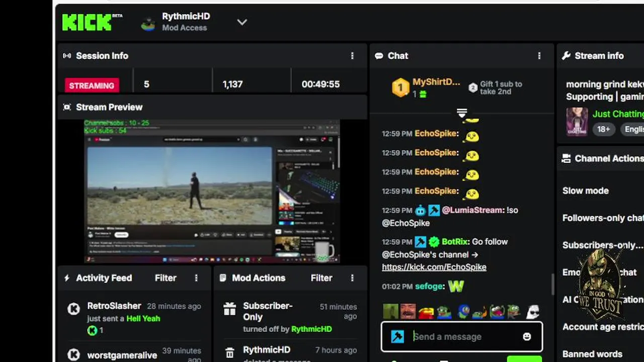Open Chat panel options menu
This screenshot has width=644, height=362.
(x=539, y=56)
